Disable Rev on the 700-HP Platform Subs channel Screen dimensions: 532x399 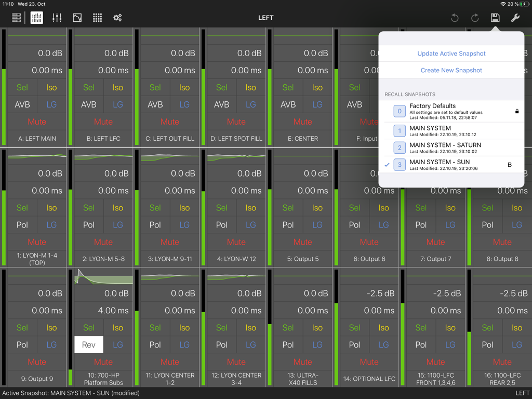tap(88, 344)
